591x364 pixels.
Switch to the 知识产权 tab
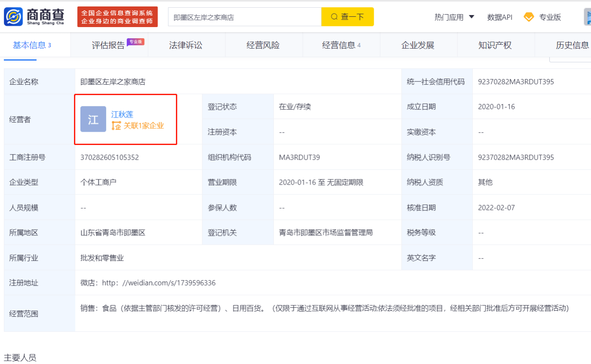click(x=495, y=45)
